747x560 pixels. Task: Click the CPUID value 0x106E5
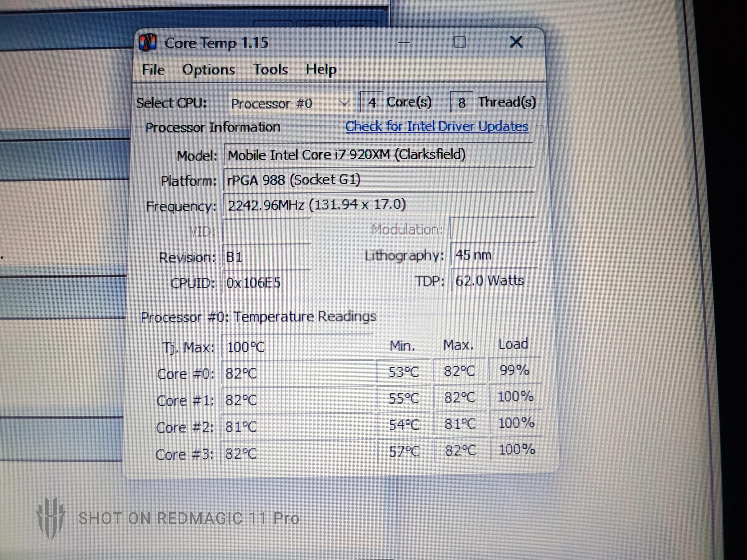[266, 283]
